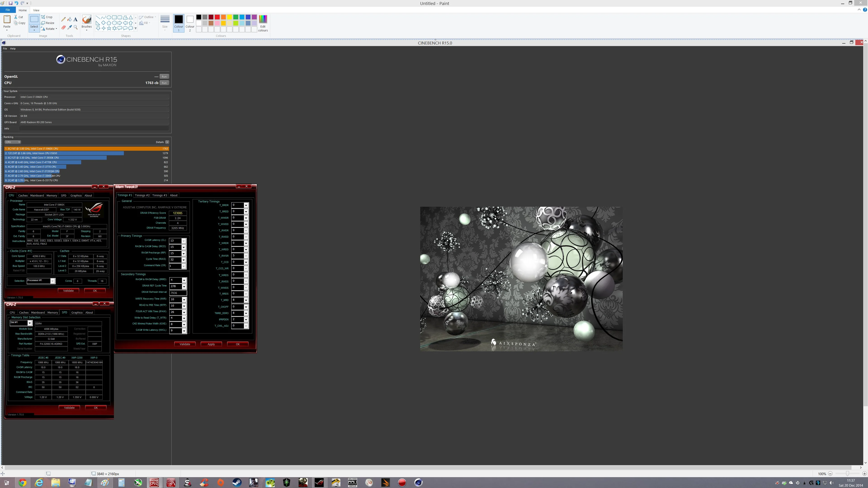Image resolution: width=868 pixels, height=488 pixels.
Task: Click the Redo arrow in quick access toolbar
Action: pyautogui.click(x=22, y=3)
